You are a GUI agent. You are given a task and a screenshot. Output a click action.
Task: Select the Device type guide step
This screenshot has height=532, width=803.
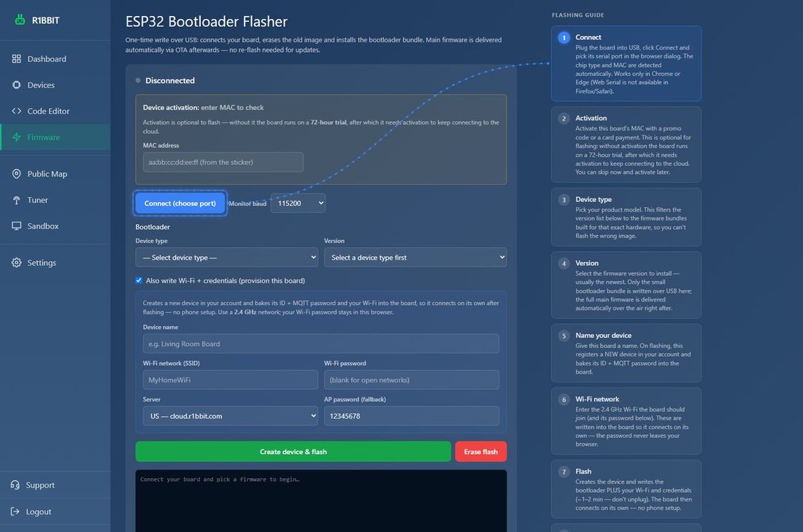(x=626, y=217)
